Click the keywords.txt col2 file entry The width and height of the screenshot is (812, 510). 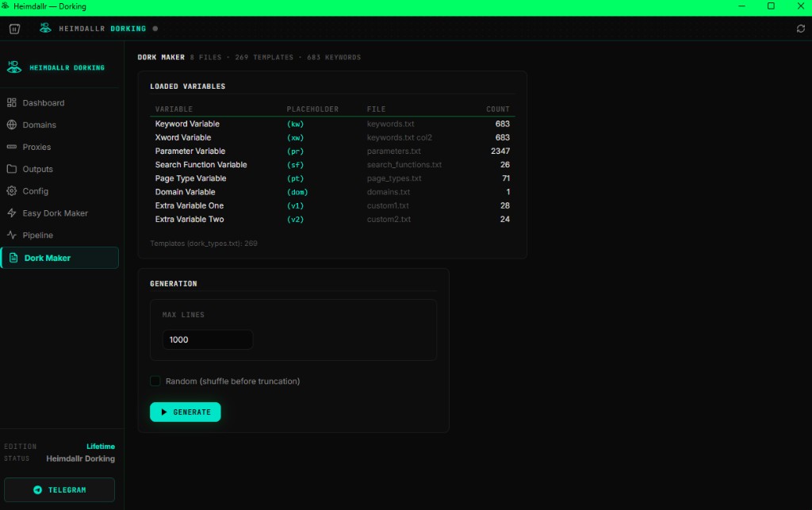click(400, 137)
